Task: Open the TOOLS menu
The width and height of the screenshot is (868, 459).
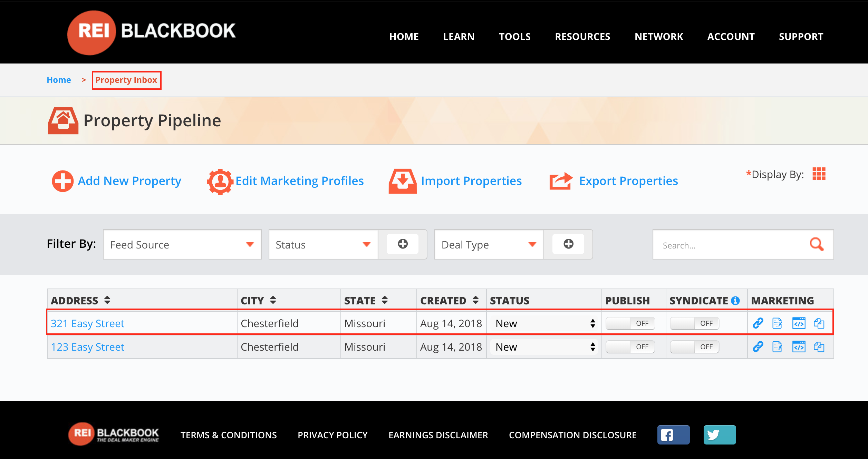Action: [515, 37]
